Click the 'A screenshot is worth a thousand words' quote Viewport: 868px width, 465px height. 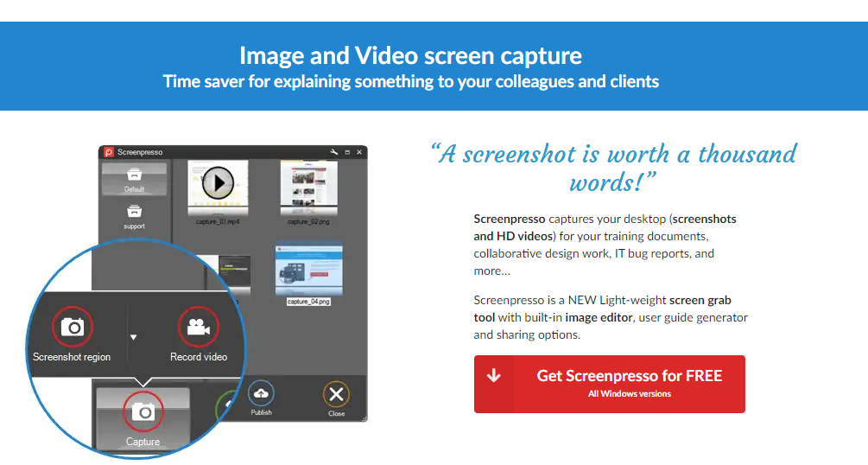point(613,168)
